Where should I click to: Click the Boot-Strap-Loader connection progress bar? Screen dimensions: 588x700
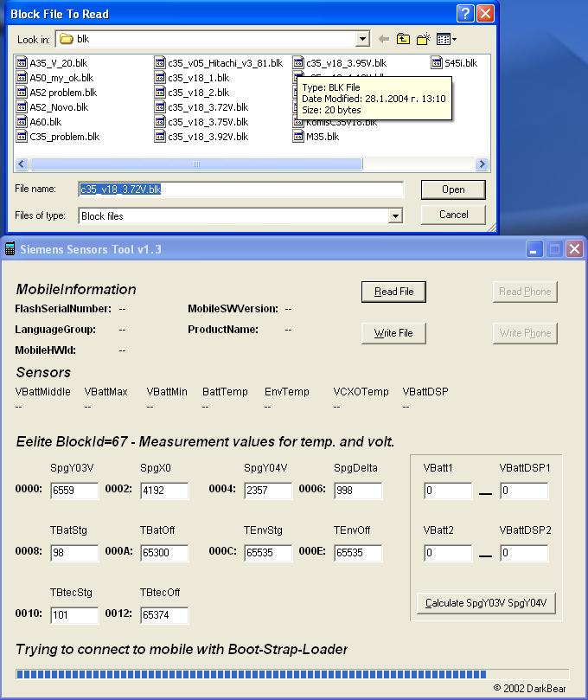292,674
